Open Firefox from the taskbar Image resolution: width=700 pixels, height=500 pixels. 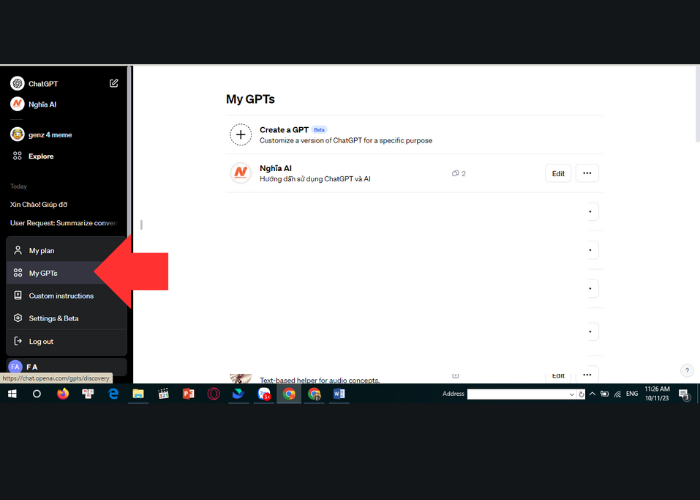tap(62, 394)
